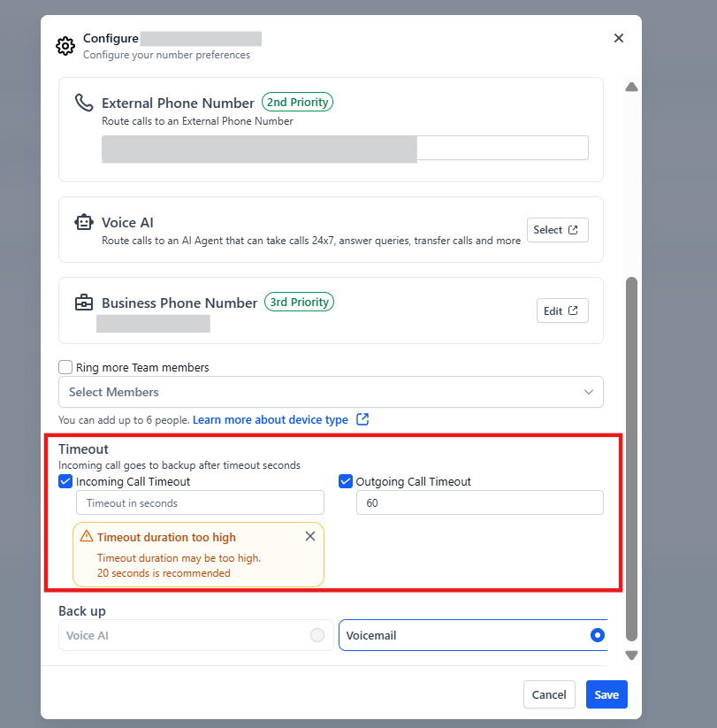Choose Voicemail as the backup option
The image size is (717, 728).
coord(598,635)
